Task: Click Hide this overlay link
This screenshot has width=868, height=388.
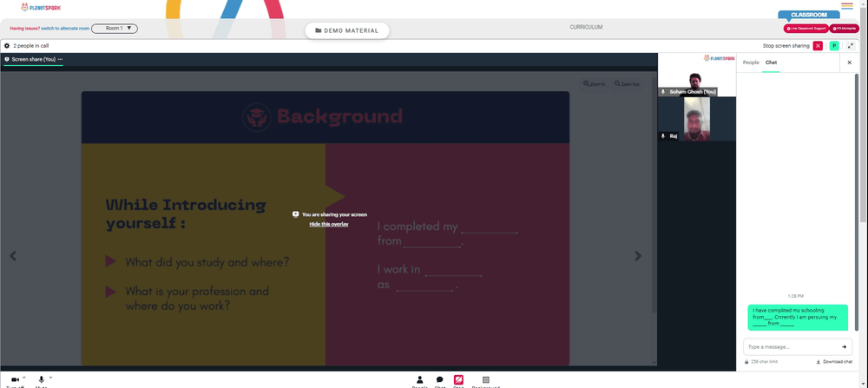Action: pos(329,224)
